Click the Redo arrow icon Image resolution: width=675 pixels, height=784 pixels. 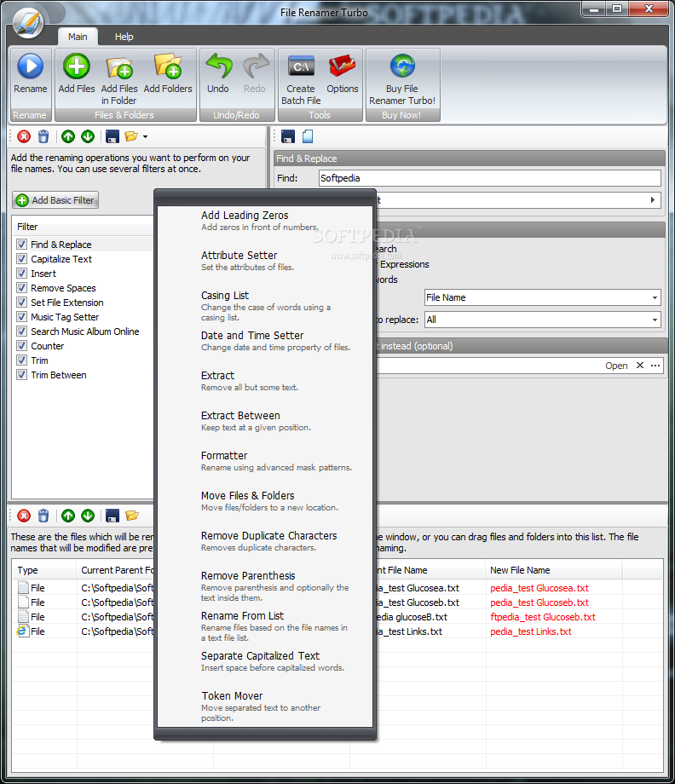click(x=255, y=66)
